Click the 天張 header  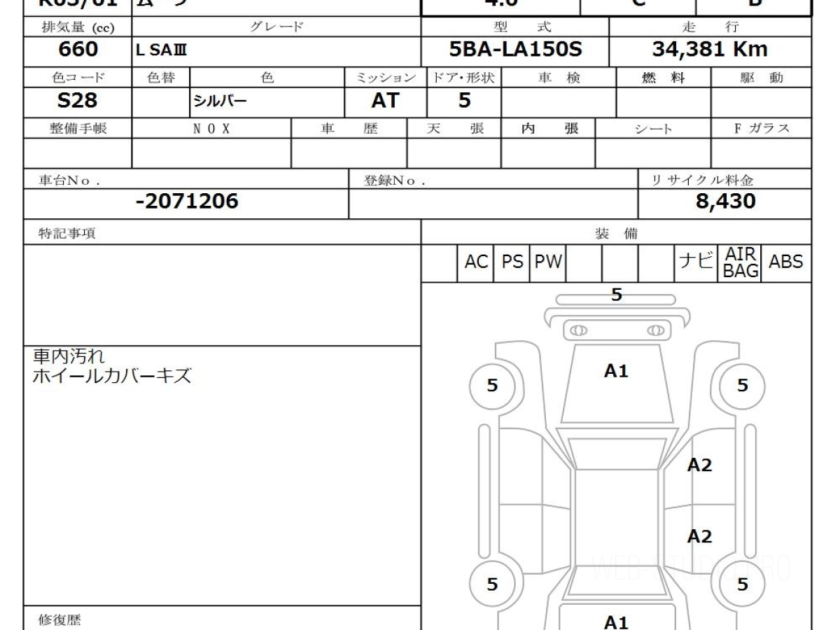coord(454,128)
